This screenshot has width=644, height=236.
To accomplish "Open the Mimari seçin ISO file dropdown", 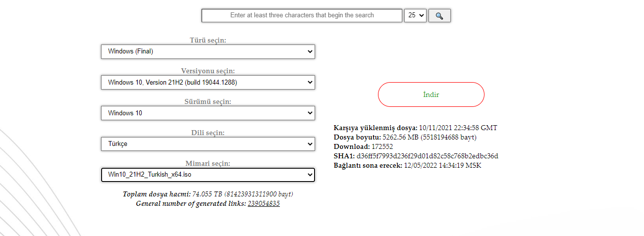I will click(x=208, y=175).
